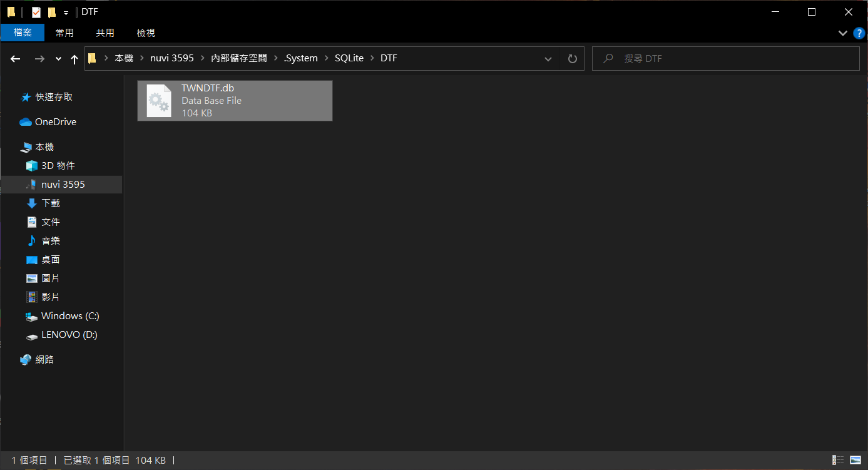Viewport: 868px width, 470px height.
Task: Refresh the current folder view
Action: [x=572, y=59]
